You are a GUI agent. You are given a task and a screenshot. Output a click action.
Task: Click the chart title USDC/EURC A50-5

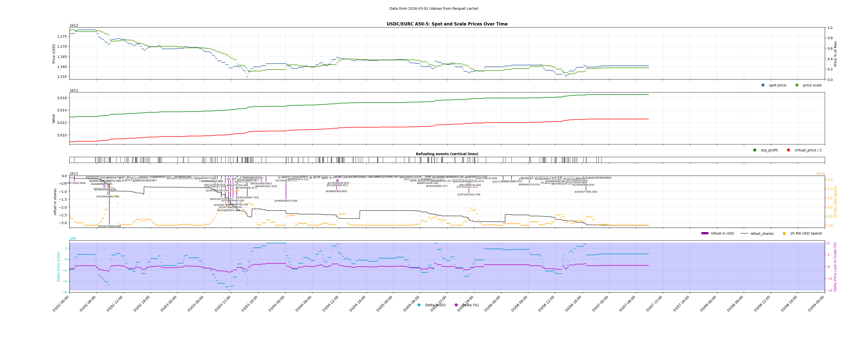[447, 24]
